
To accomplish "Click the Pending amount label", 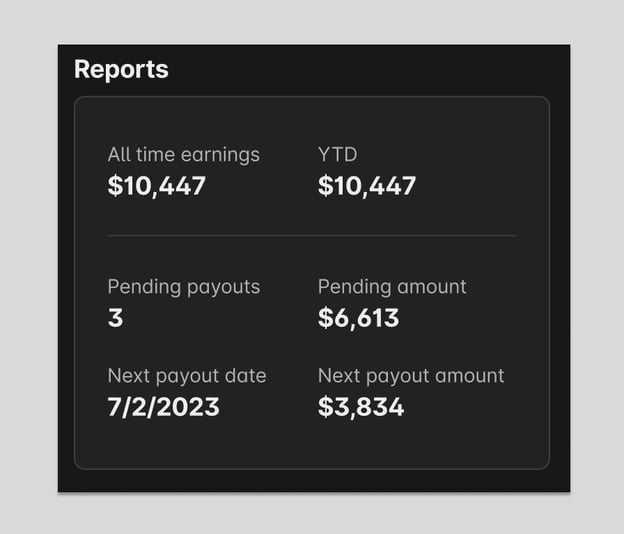I will pyautogui.click(x=392, y=287).
